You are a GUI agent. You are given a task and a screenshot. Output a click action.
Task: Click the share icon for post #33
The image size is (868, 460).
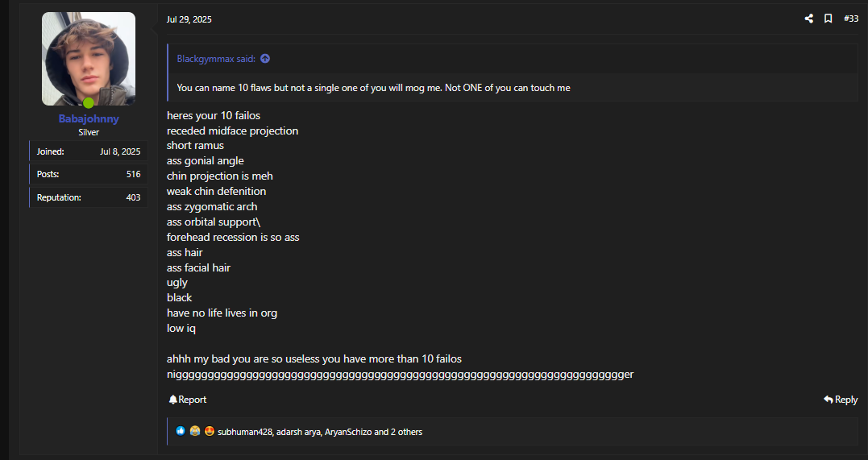click(x=809, y=19)
